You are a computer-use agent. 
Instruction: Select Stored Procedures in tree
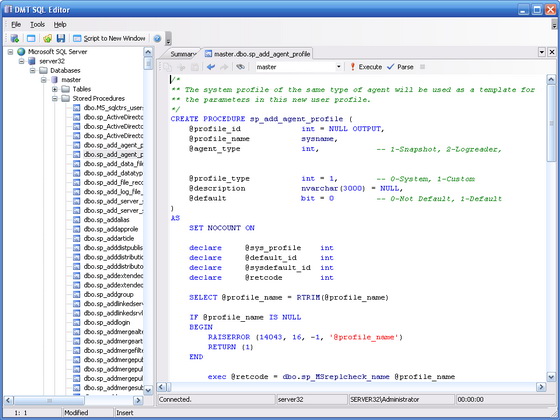pyautogui.click(x=99, y=98)
